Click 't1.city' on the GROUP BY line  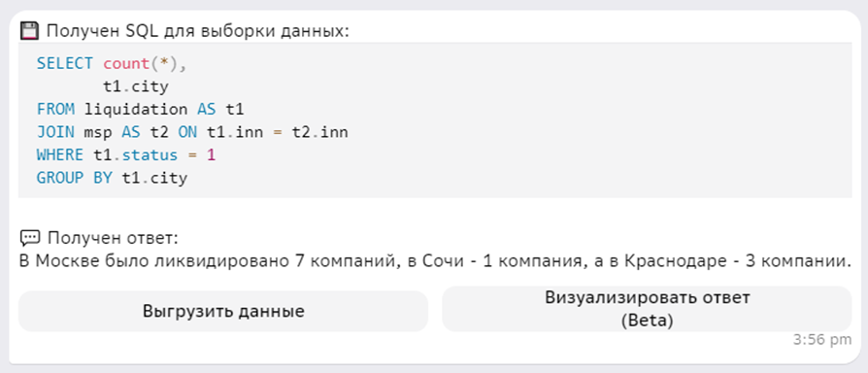[154, 179]
